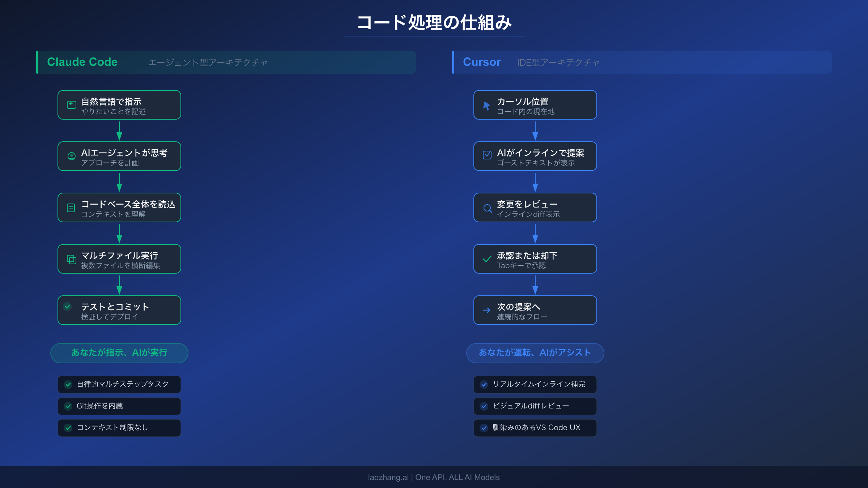Expand the ビジュアルdiffレビュー item
Viewport: 868px width, 488px height.
pos(535,406)
